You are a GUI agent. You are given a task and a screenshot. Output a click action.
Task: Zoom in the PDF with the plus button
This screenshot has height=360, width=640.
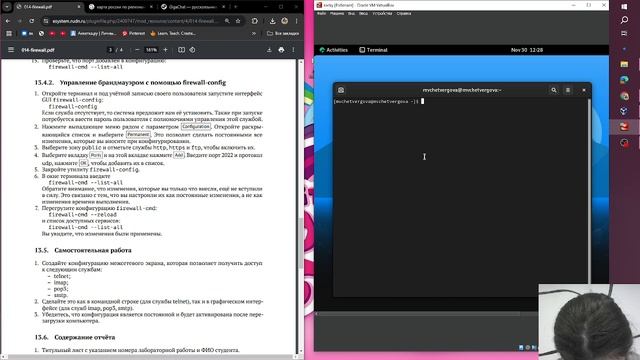tap(165, 50)
